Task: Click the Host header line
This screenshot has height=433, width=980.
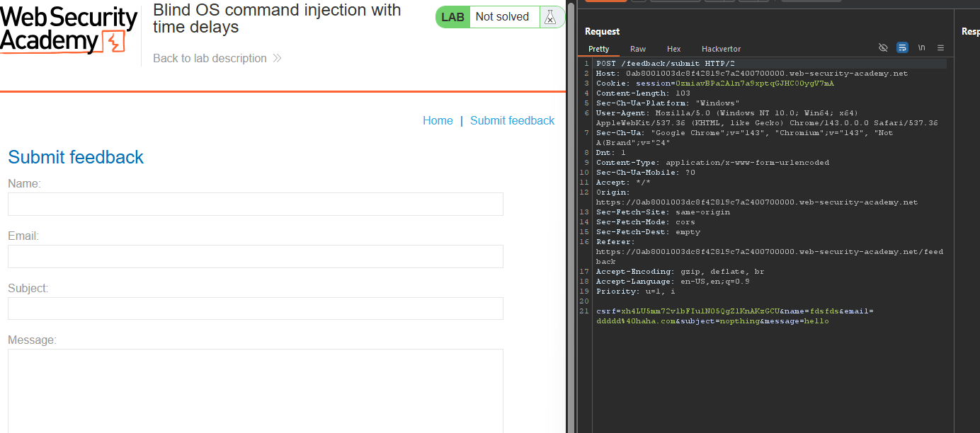Action: coord(752,74)
